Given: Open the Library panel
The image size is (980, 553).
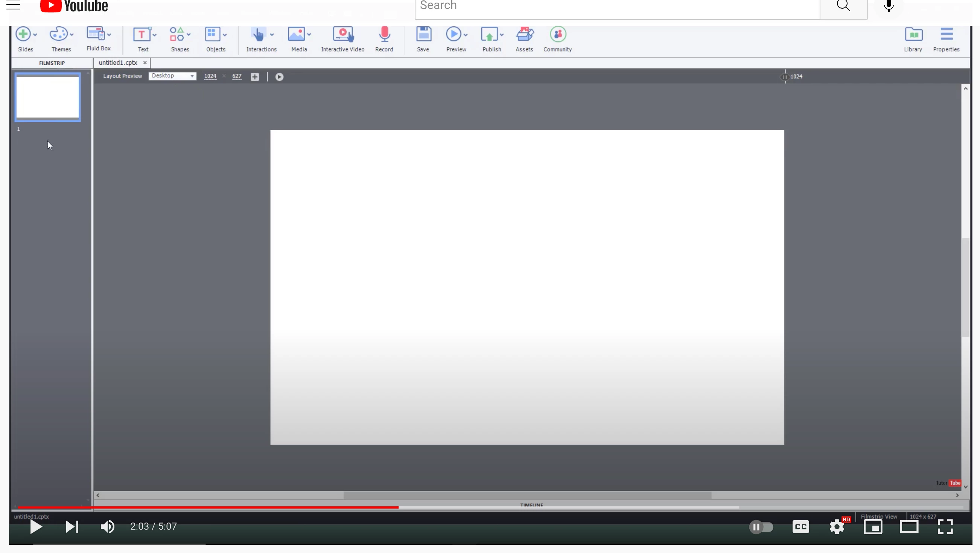Looking at the screenshot, I should [x=913, y=39].
